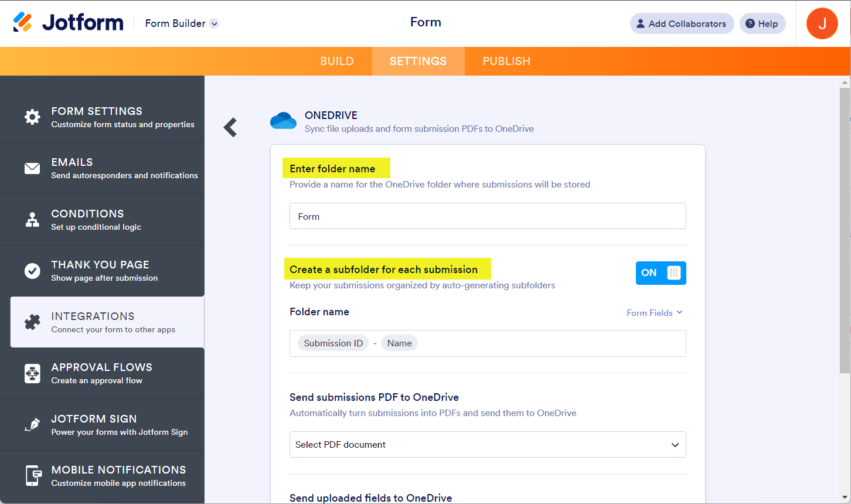The height and width of the screenshot is (504, 851).
Task: Switch to the PUBLISH tab
Action: 506,62
